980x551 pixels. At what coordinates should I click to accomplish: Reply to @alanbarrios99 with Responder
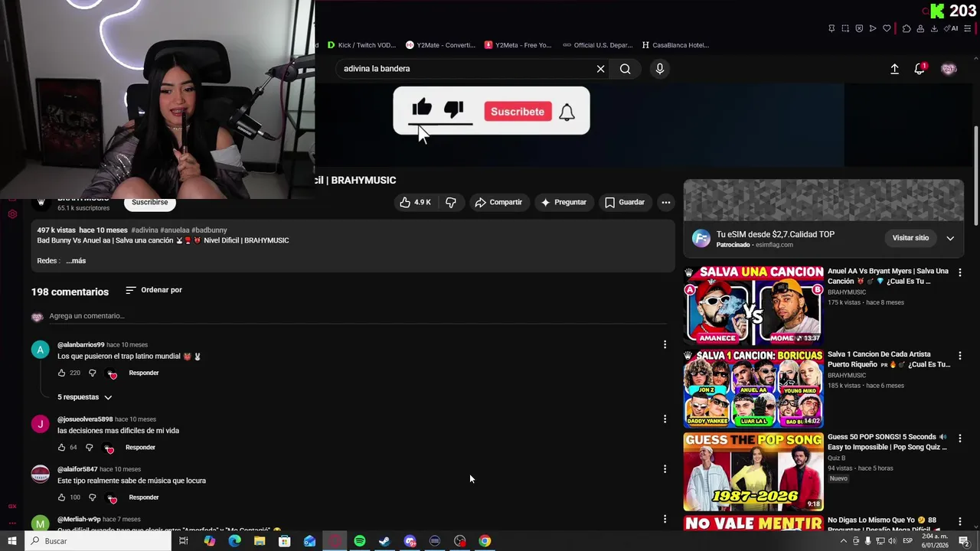tap(144, 373)
